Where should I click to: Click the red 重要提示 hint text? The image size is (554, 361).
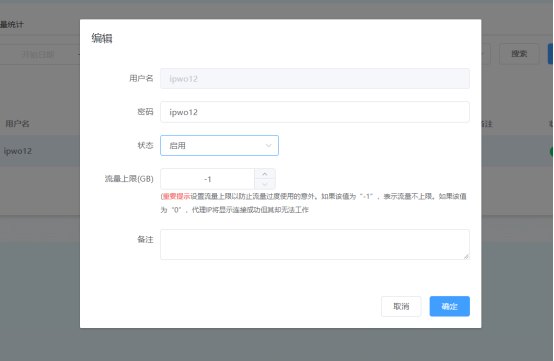[x=176, y=196]
